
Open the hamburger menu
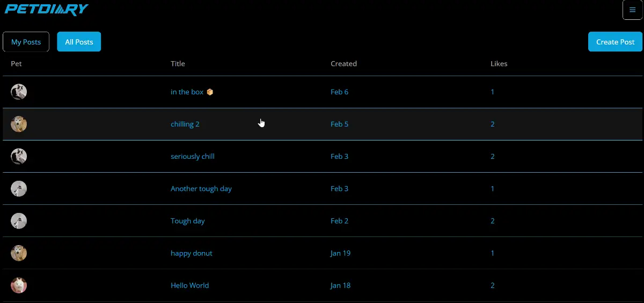[x=632, y=10]
